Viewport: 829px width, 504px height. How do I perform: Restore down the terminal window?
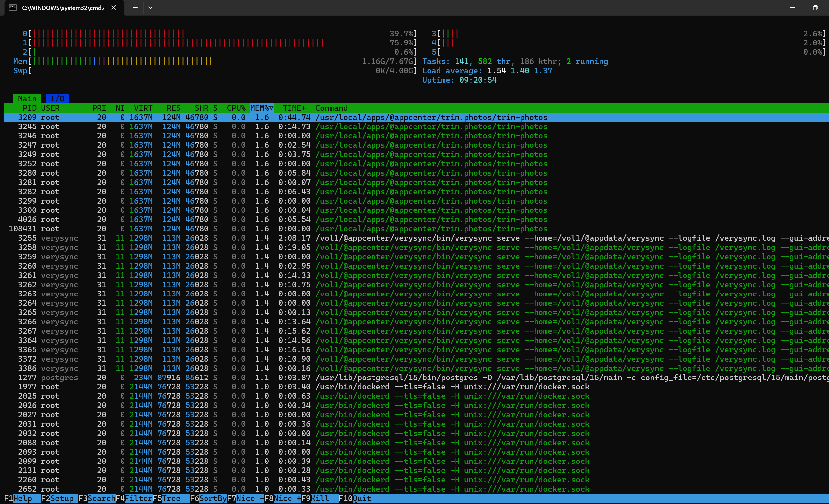(x=815, y=7)
